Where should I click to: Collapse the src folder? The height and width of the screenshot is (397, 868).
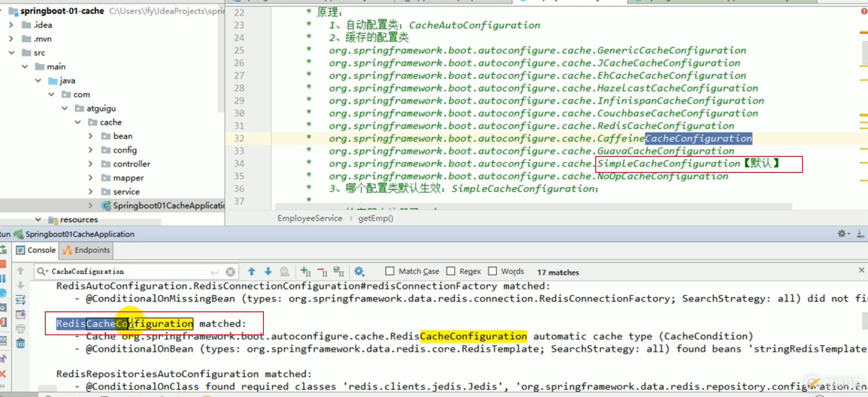[12, 53]
